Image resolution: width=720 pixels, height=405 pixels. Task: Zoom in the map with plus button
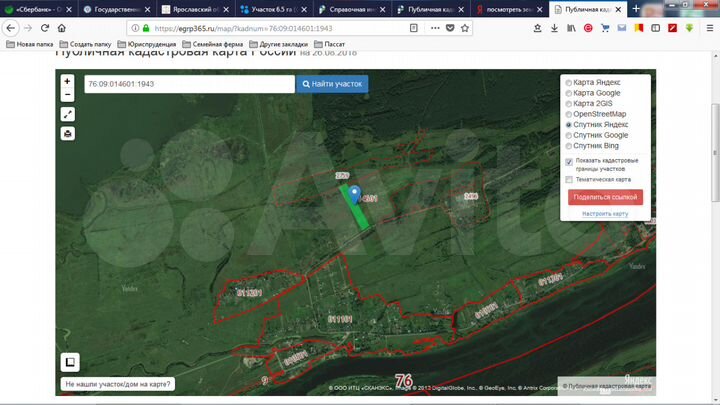tap(67, 81)
